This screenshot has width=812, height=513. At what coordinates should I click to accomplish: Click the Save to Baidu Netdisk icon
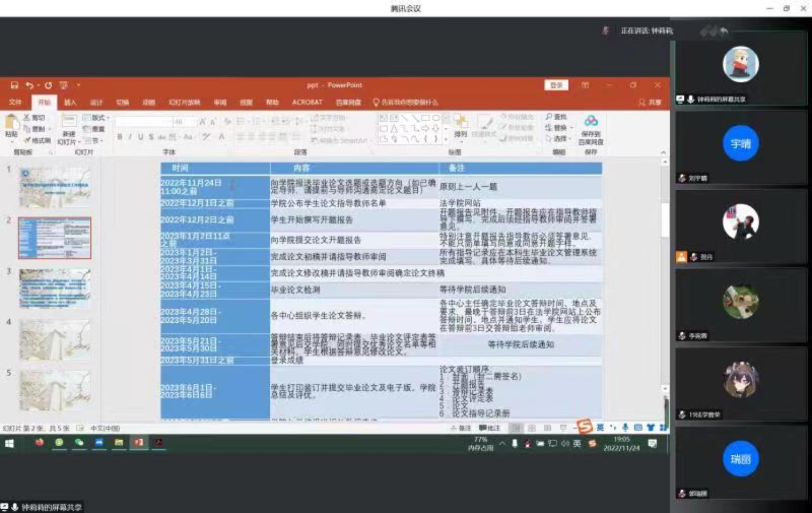click(591, 121)
